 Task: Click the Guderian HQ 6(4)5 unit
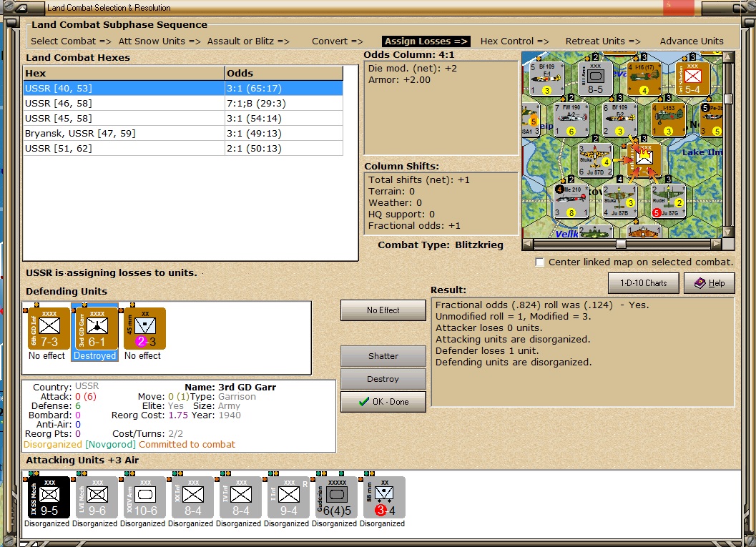337,498
